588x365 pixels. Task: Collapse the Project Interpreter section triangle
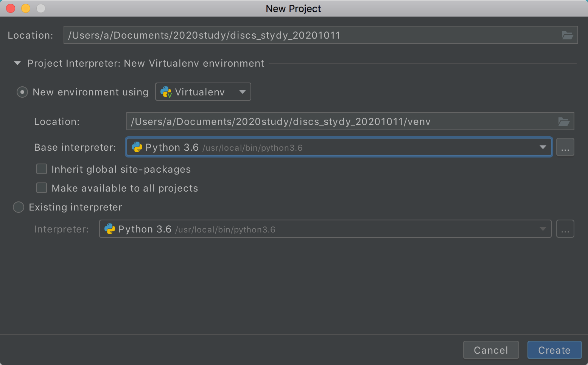tap(17, 63)
